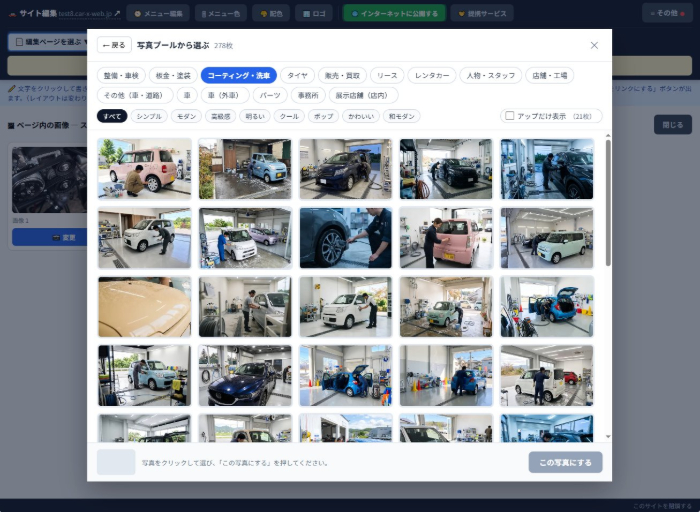This screenshot has width=700, height=512.
Task: Select the リース category chip
Action: 387,75
